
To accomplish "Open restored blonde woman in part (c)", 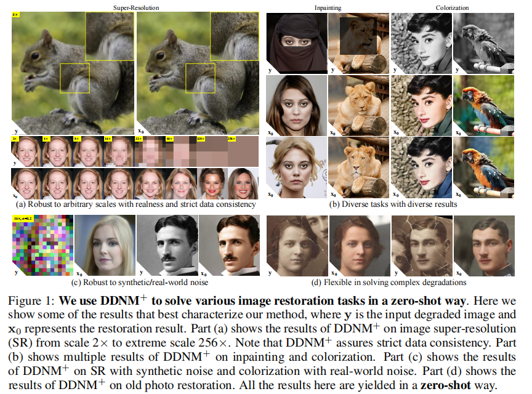I will point(105,246).
